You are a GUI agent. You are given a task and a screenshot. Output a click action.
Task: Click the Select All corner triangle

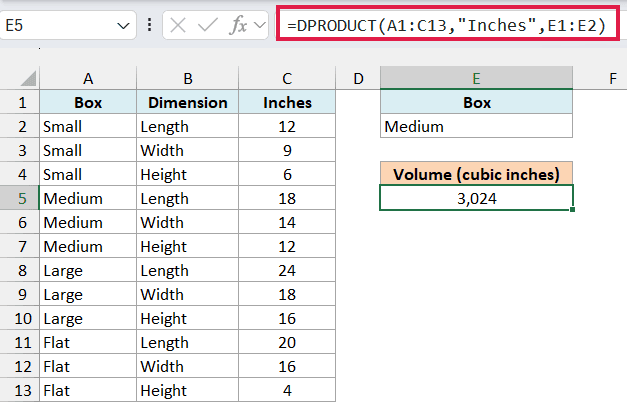[x=28, y=78]
